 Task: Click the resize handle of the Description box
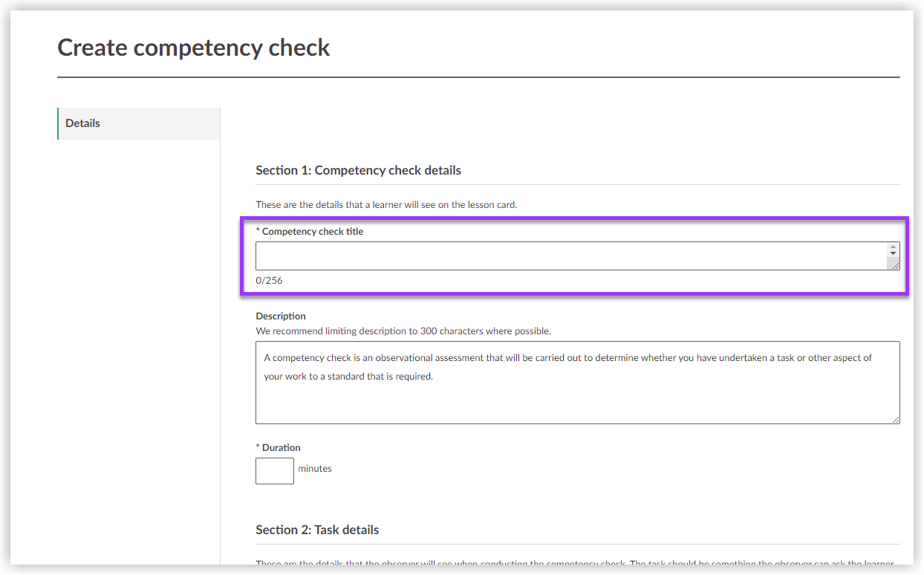(895, 420)
